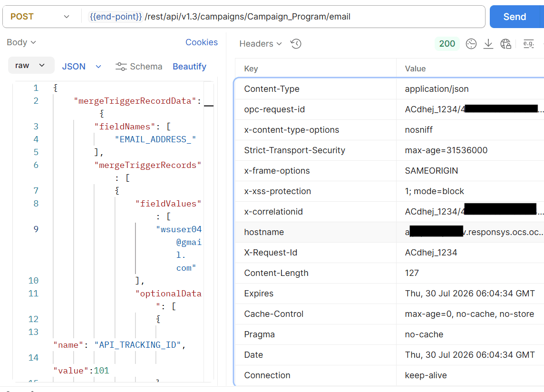Click "mergeTriggerRecordData" in the body editor
The height and width of the screenshot is (392, 544).
135,101
